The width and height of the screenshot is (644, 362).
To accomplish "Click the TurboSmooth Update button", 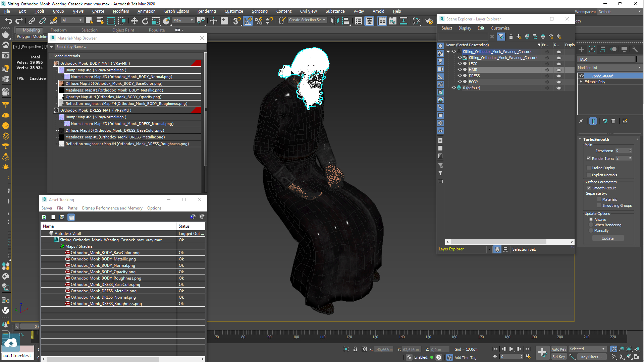I will click(607, 238).
